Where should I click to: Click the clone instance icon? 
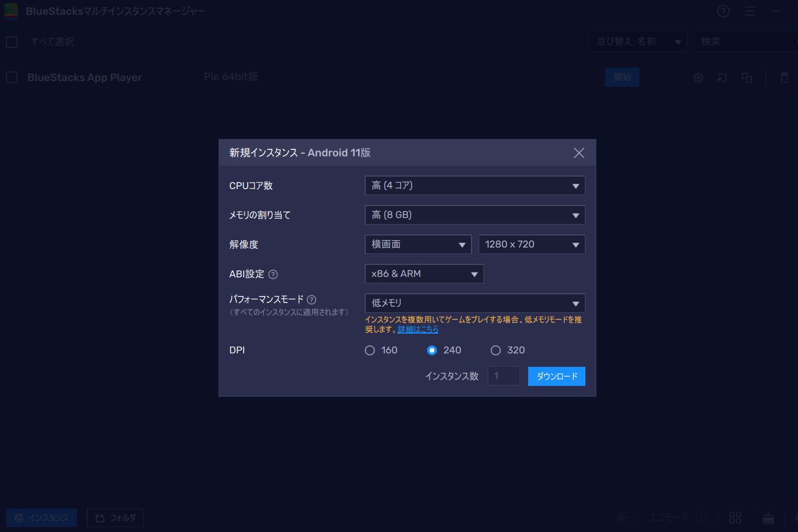point(747,78)
